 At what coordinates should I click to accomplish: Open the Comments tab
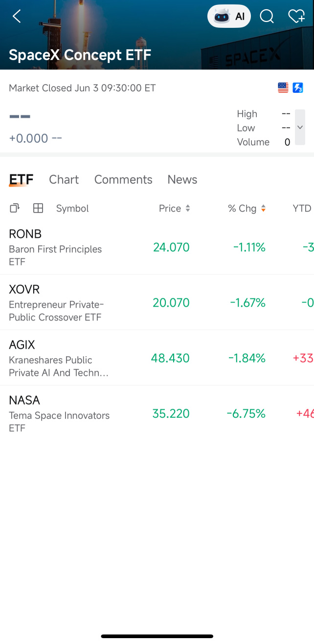[123, 180]
